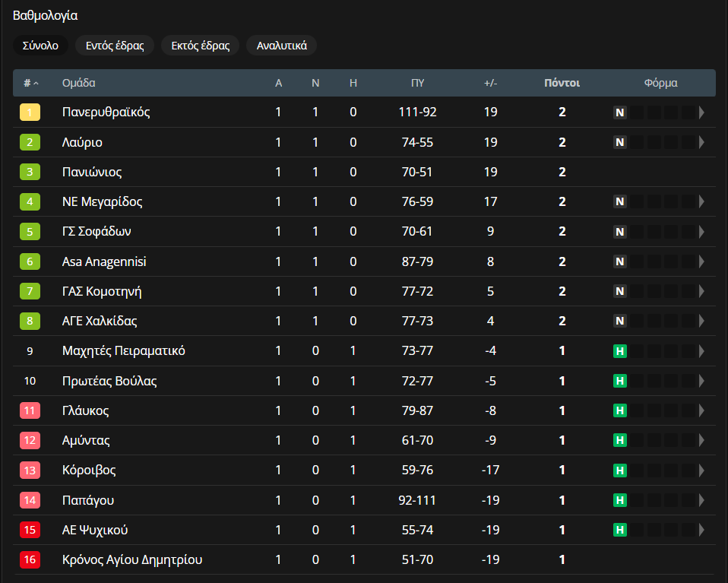728x583 pixels.
Task: Click the N form badge for ΝΕ Μεγαρίδος
Action: pyautogui.click(x=620, y=201)
